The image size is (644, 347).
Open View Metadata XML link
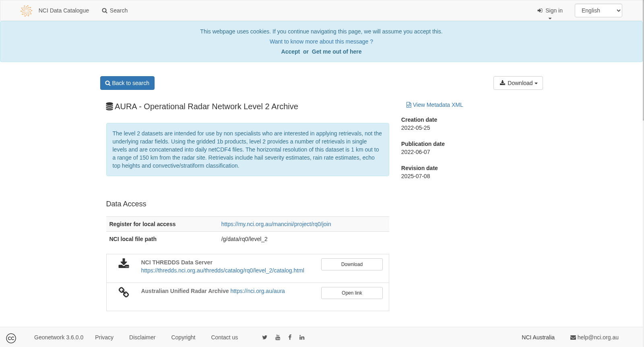point(438,105)
